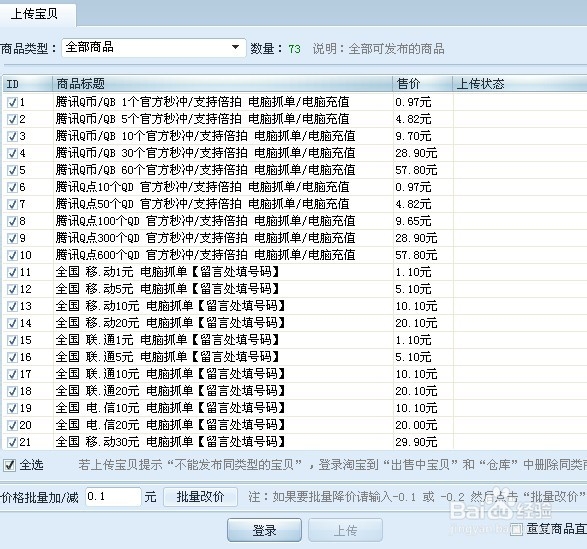Select title 全国 移.动20元 电脑抓单

(x=171, y=323)
